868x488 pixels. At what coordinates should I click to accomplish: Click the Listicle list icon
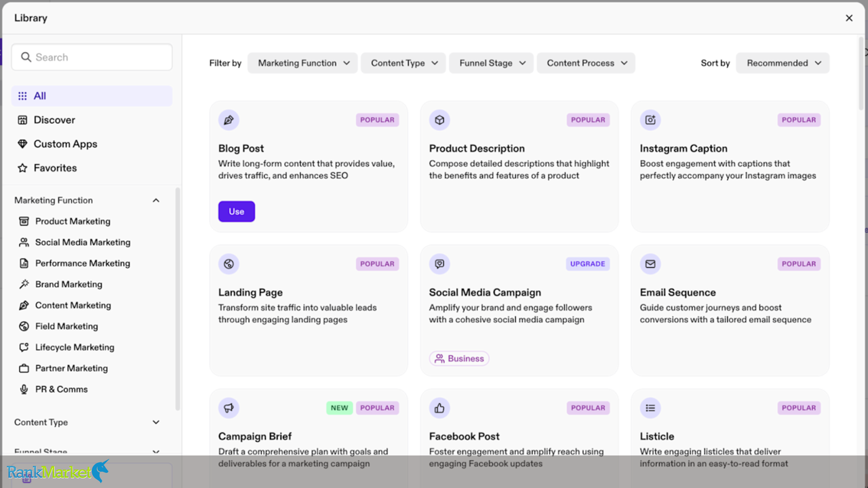point(650,408)
